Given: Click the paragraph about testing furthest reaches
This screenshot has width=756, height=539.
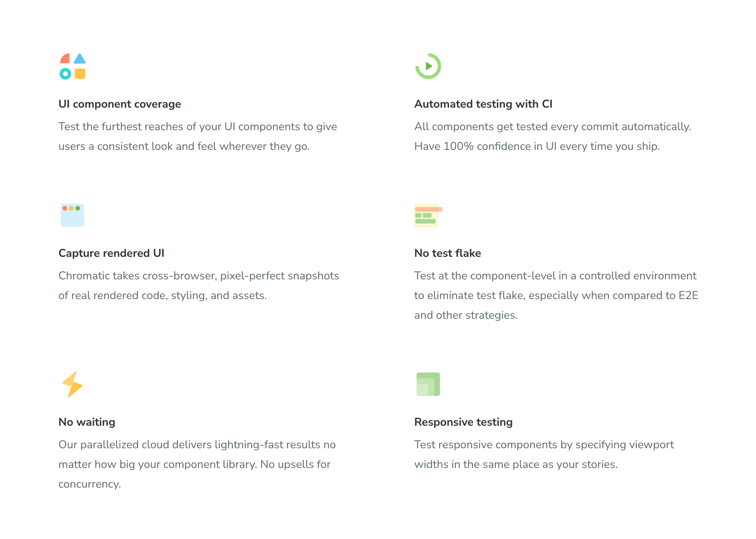Looking at the screenshot, I should click(198, 137).
